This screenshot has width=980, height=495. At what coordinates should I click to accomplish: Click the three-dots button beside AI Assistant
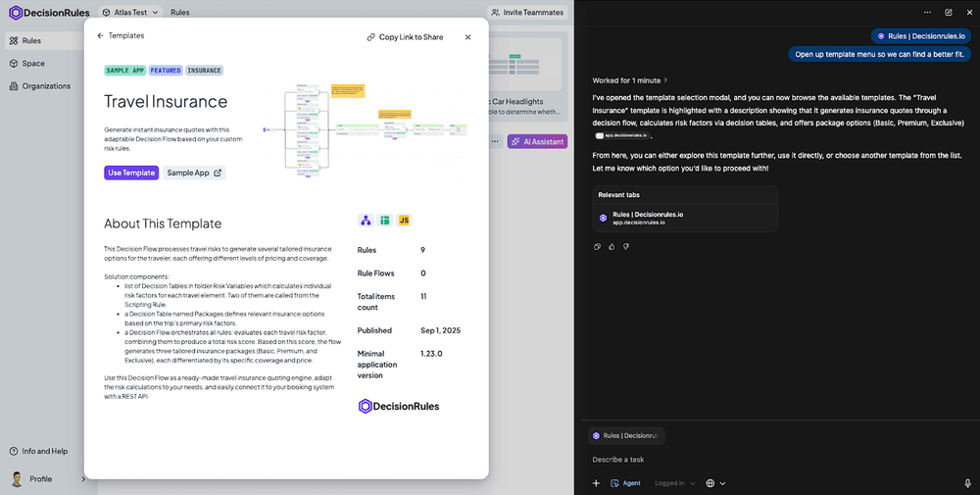[495, 142]
